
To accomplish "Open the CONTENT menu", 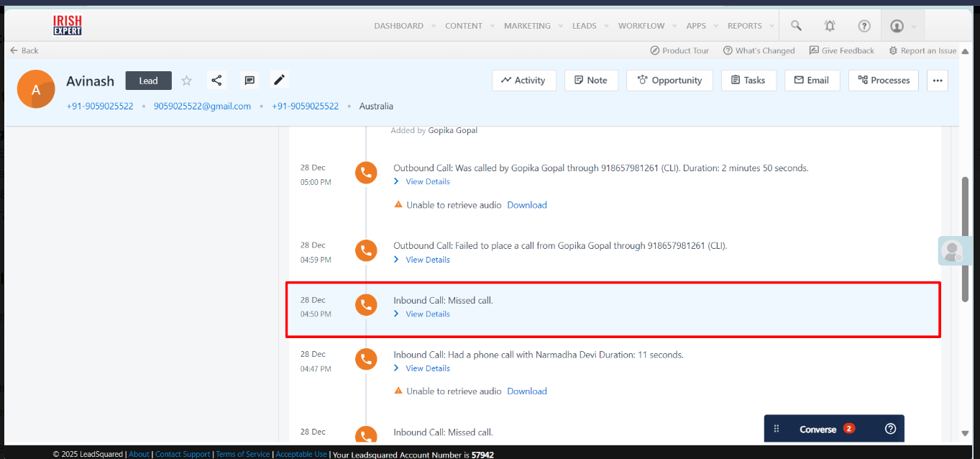I will click(x=464, y=26).
